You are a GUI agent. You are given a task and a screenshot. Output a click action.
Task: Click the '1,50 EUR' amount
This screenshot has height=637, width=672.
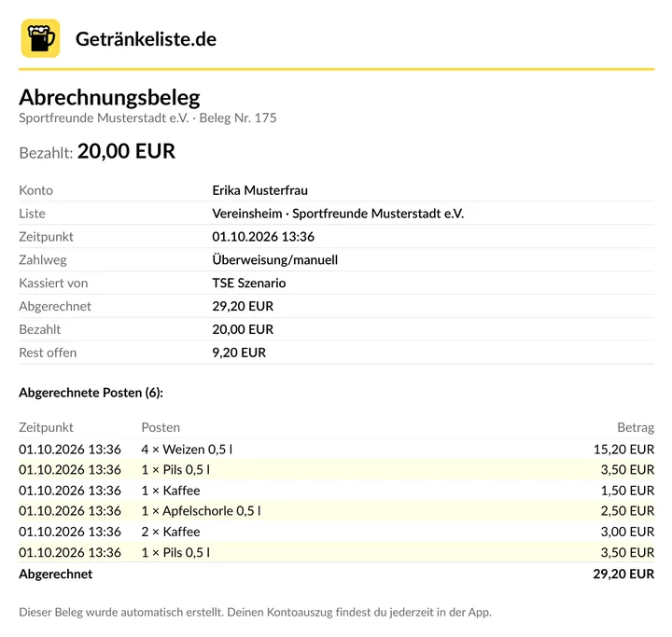pos(627,491)
